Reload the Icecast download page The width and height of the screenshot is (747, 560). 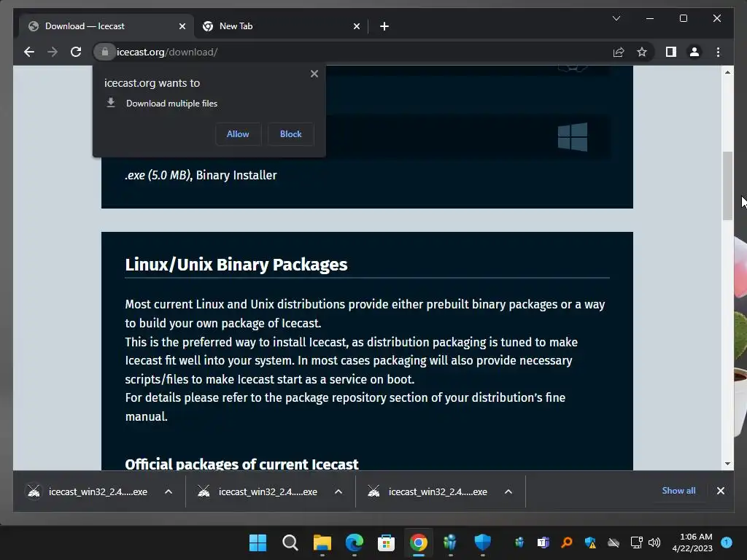76,52
